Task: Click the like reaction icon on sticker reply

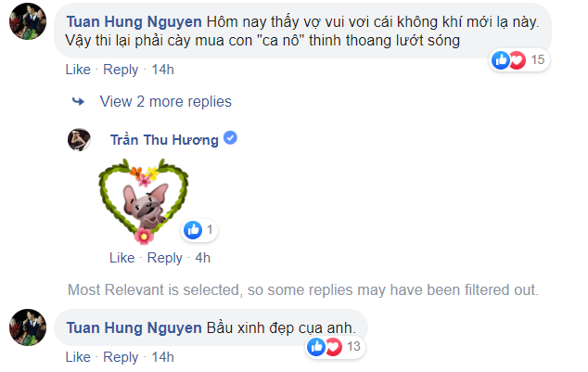Action: pos(194,229)
